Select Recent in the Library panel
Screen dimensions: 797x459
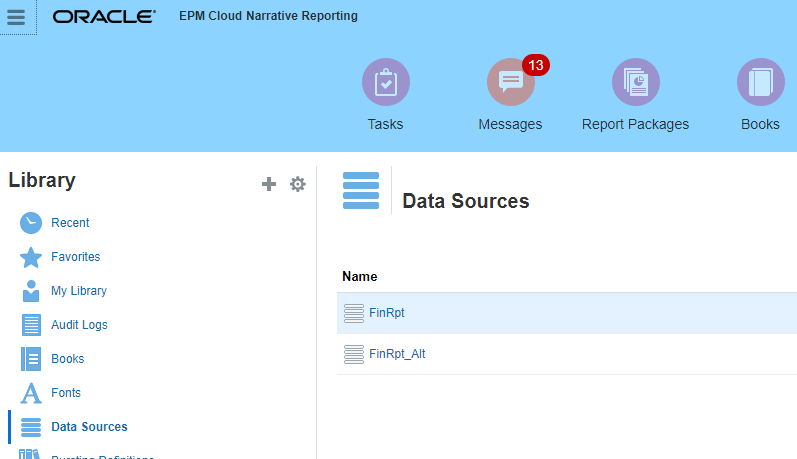[x=70, y=223]
